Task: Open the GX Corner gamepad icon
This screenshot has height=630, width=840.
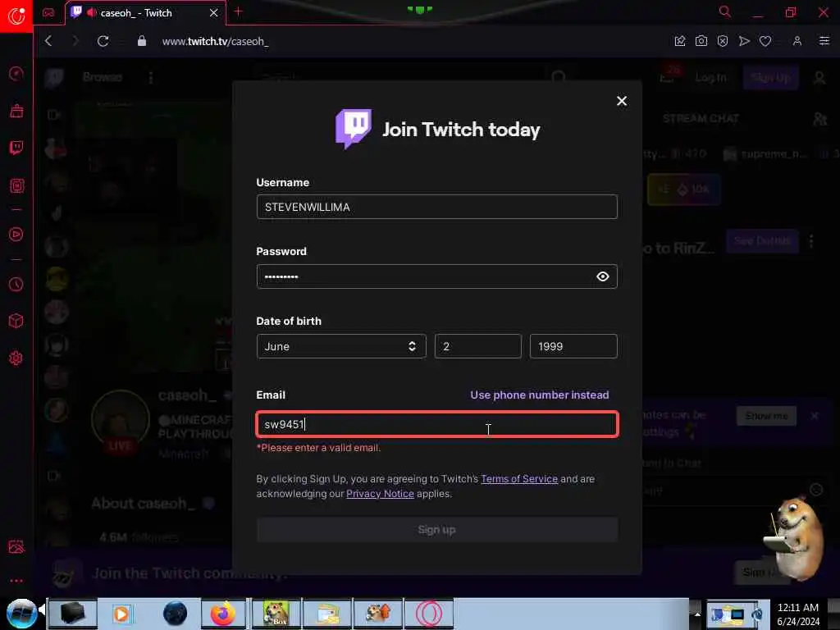Action: [48, 13]
